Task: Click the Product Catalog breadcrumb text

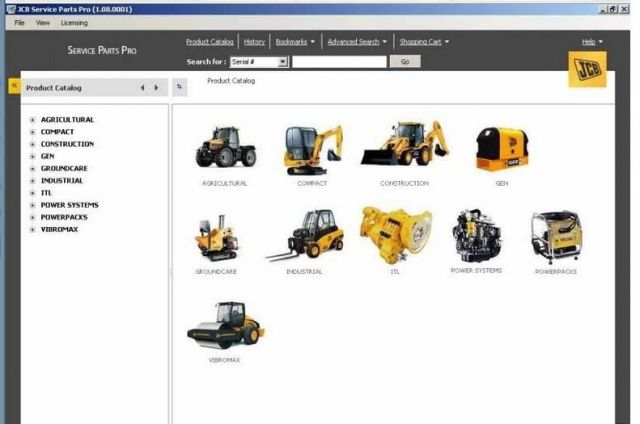Action: pos(231,81)
